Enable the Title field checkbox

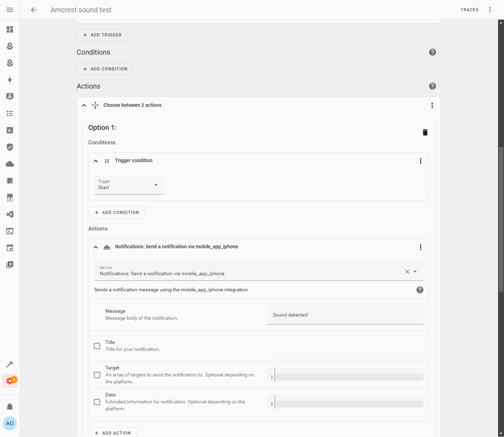[97, 346]
